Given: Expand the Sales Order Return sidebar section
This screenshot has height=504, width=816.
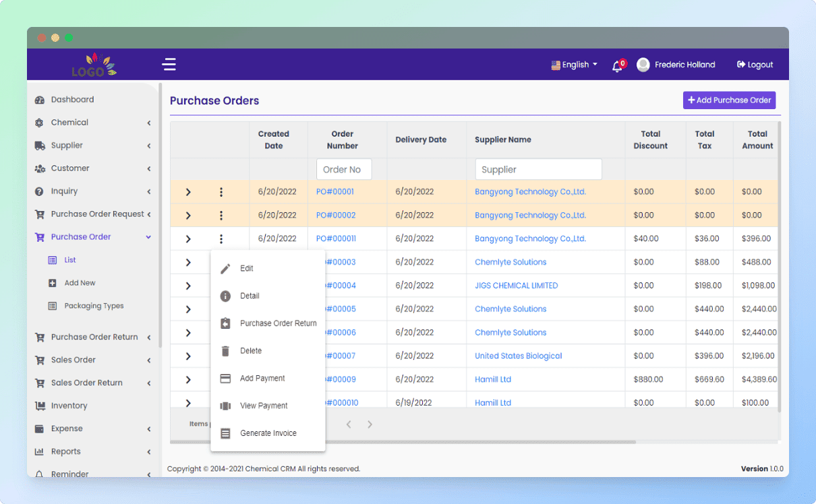Looking at the screenshot, I should [148, 383].
